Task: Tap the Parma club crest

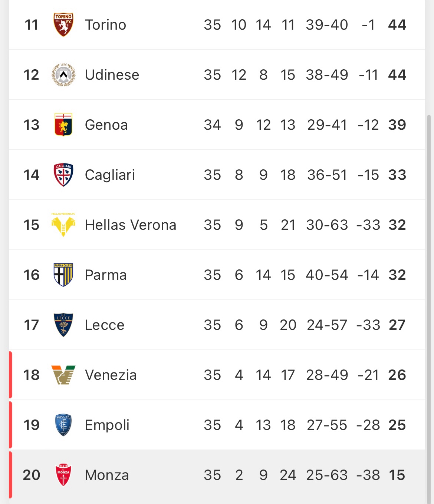Action: (63, 275)
